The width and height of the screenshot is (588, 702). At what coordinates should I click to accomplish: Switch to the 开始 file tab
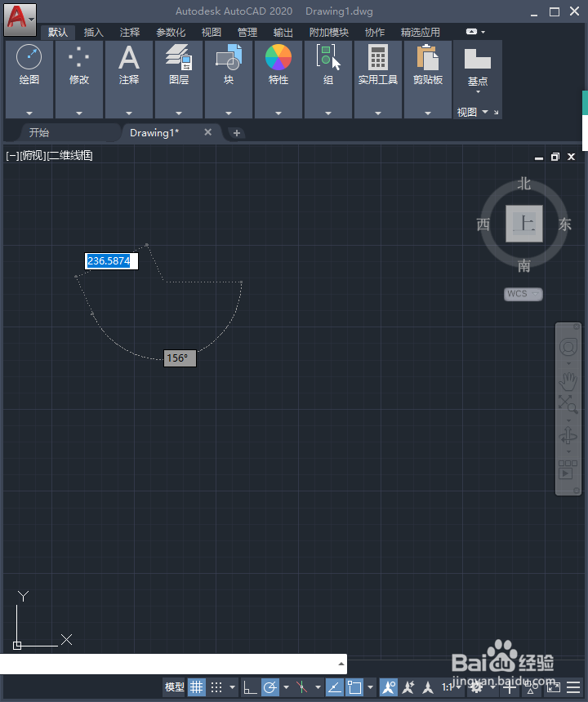tap(39, 132)
